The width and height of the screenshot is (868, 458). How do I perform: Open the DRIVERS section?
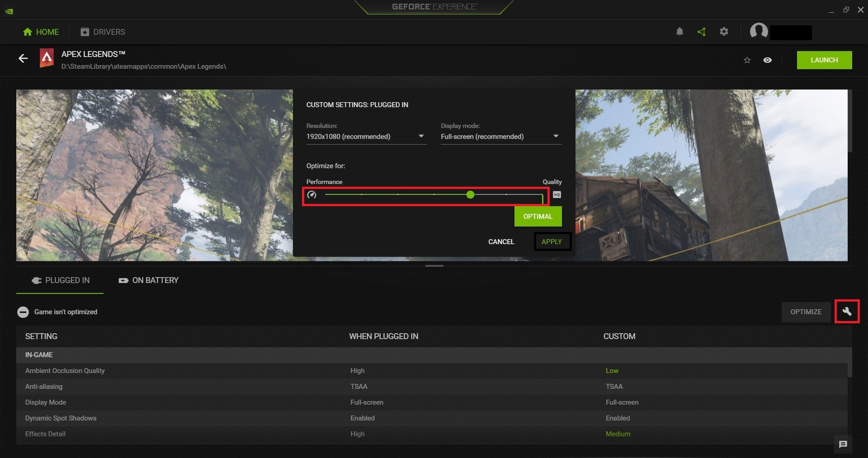click(102, 32)
